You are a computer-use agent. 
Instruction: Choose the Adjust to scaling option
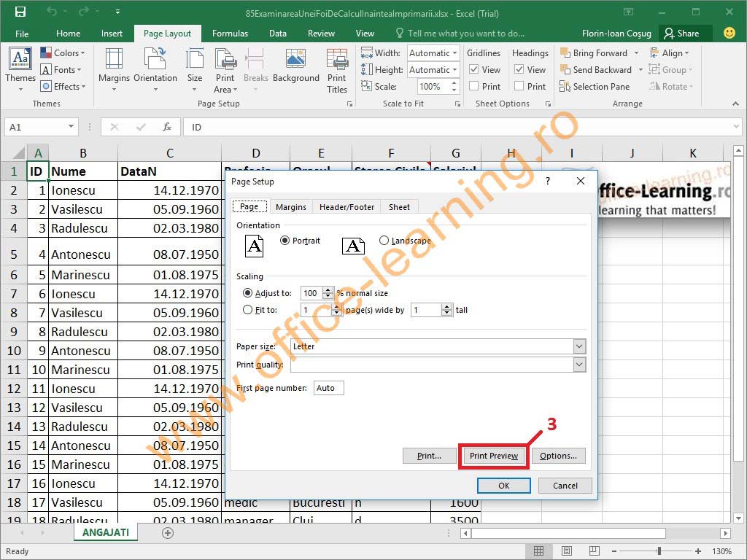pyautogui.click(x=247, y=293)
